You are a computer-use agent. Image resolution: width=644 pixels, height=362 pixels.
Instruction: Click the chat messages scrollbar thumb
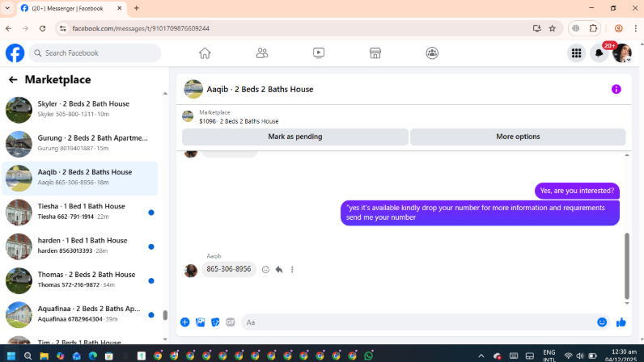pos(627,266)
